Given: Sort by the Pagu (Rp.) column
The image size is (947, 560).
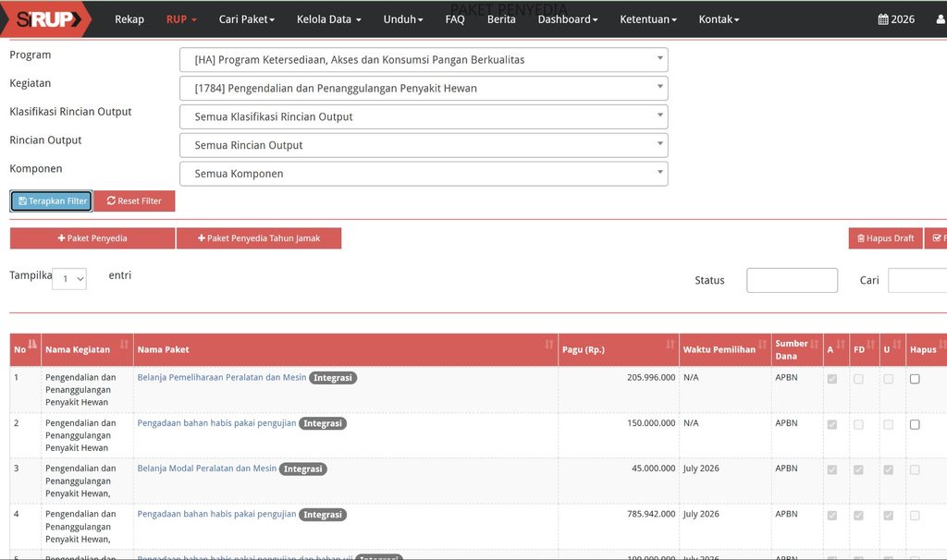Looking at the screenshot, I should click(x=670, y=344).
